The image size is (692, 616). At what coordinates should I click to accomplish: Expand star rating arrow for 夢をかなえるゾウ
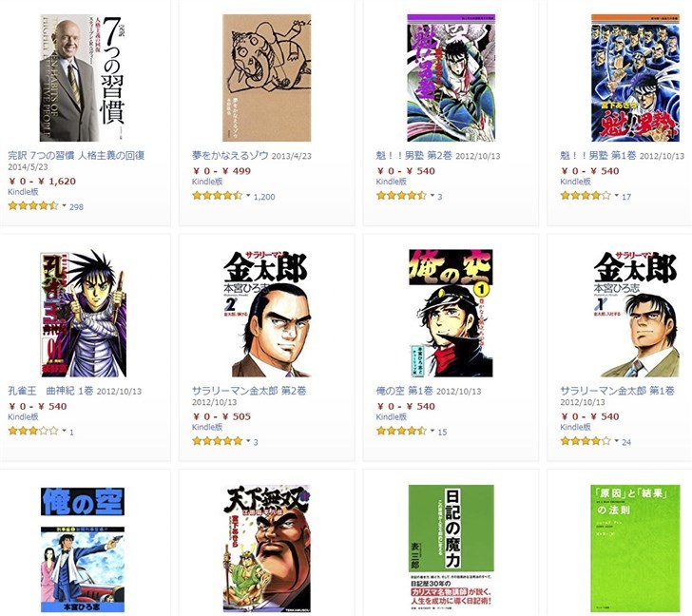click(248, 196)
